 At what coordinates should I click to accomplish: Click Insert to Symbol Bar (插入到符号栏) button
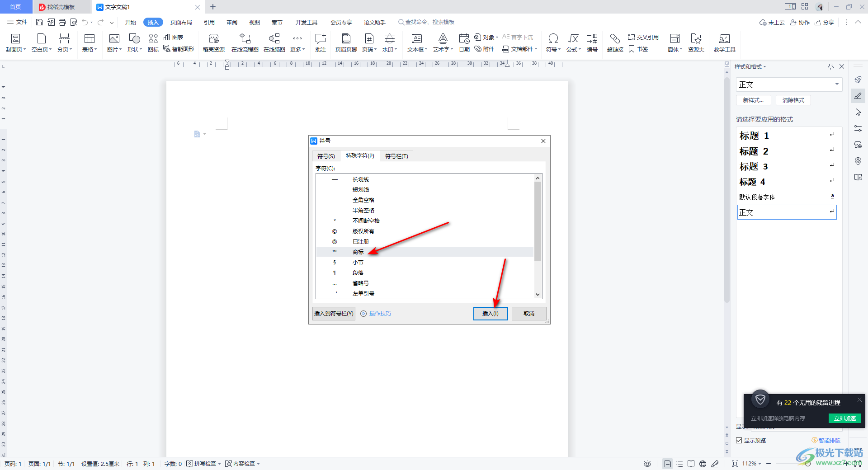[x=334, y=314]
